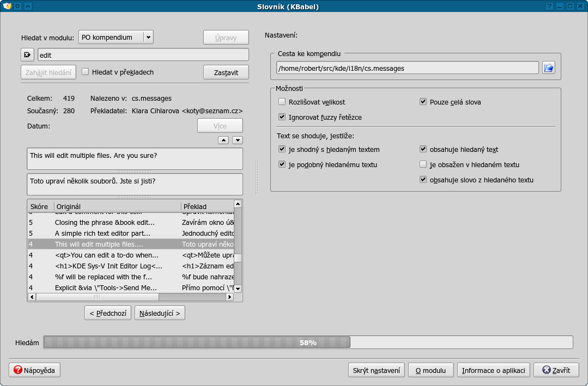Click translation text box 'Toto upraví několik souborů'
The height and width of the screenshot is (386, 588).
tap(135, 184)
